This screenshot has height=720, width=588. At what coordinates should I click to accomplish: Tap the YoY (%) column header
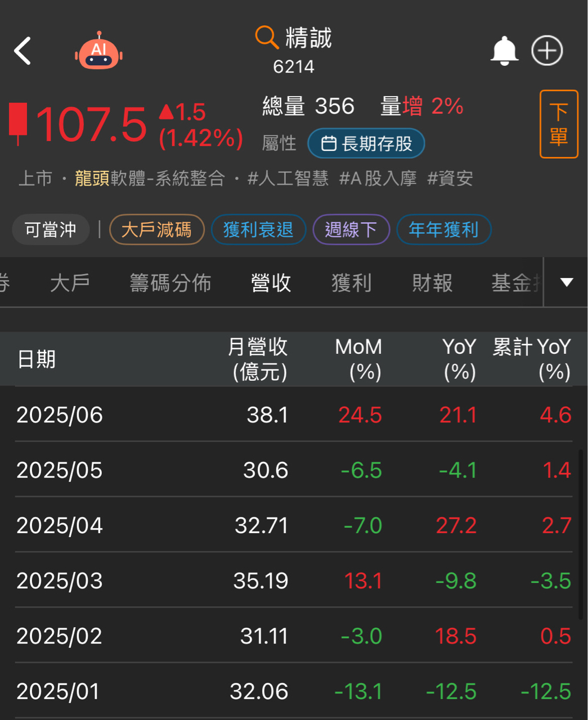pos(460,359)
